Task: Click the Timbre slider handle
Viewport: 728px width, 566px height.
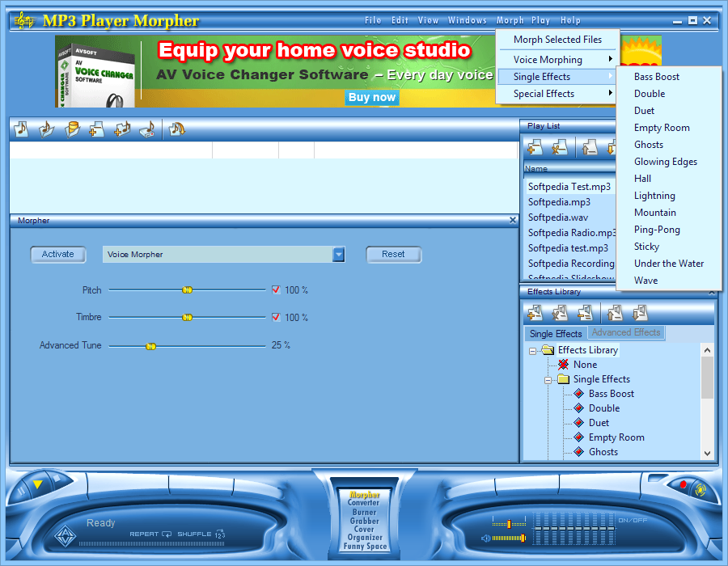Action: (x=187, y=317)
